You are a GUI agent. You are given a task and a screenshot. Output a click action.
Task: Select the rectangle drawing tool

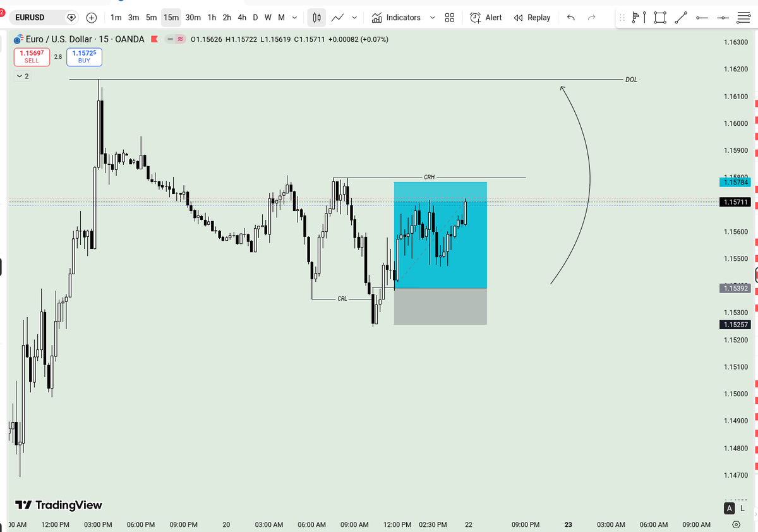tap(660, 18)
